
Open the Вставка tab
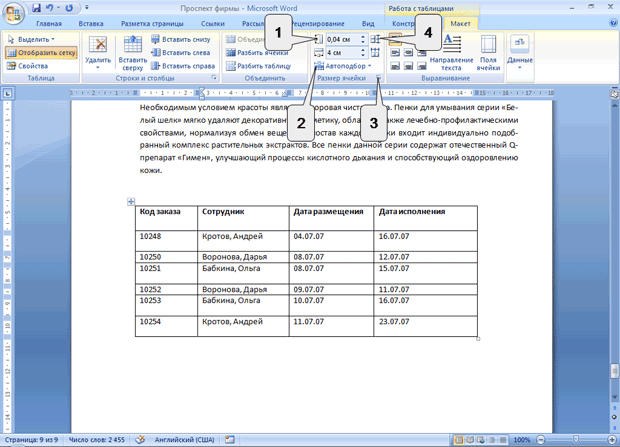[x=91, y=24]
